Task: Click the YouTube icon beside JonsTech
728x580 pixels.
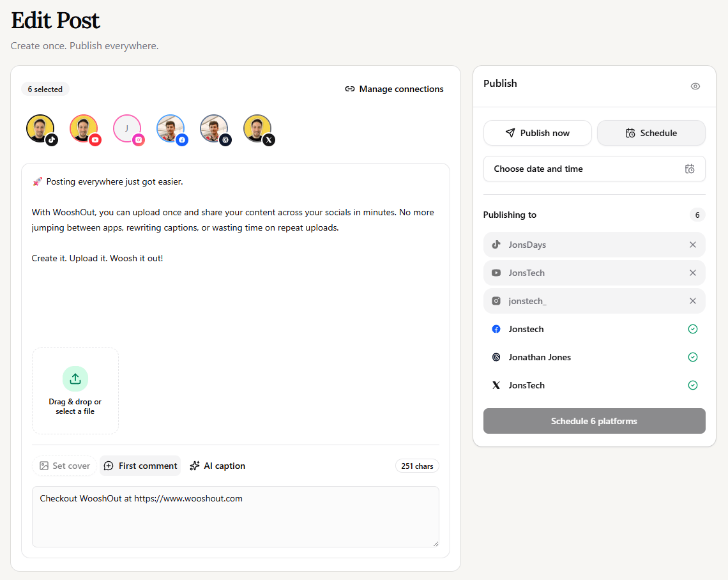Action: point(496,273)
